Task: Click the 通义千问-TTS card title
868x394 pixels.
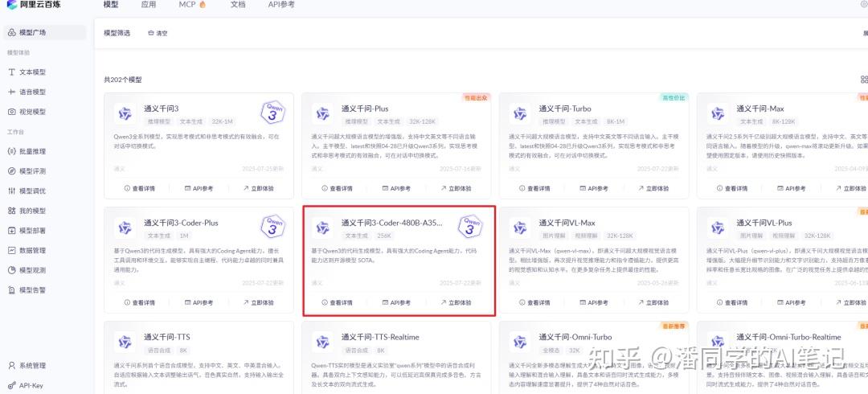Action: coord(167,337)
